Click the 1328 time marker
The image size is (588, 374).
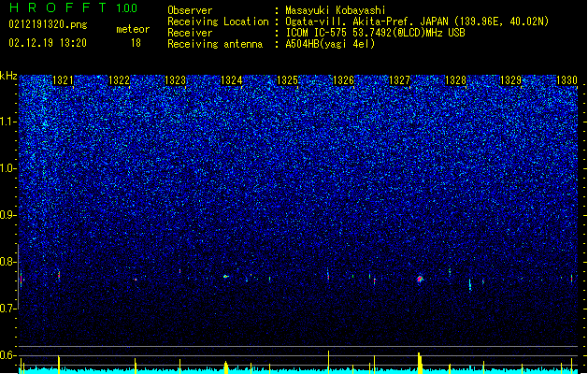click(x=455, y=80)
